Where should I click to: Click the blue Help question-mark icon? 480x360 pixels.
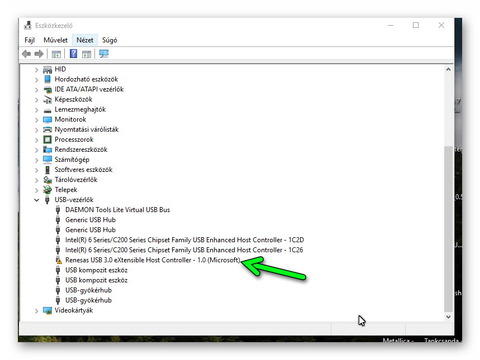73,54
